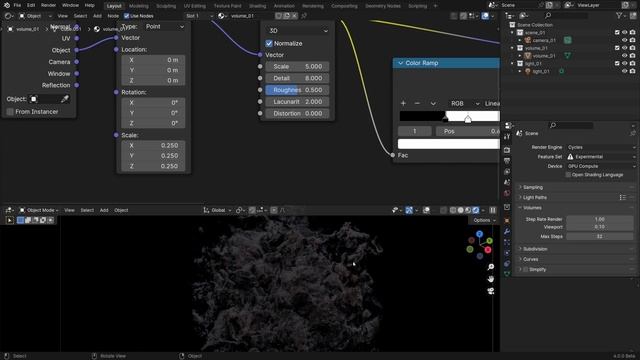Viewport: 640px width, 360px height.
Task: Open the RGB color mode dropdown
Action: pyautogui.click(x=464, y=104)
